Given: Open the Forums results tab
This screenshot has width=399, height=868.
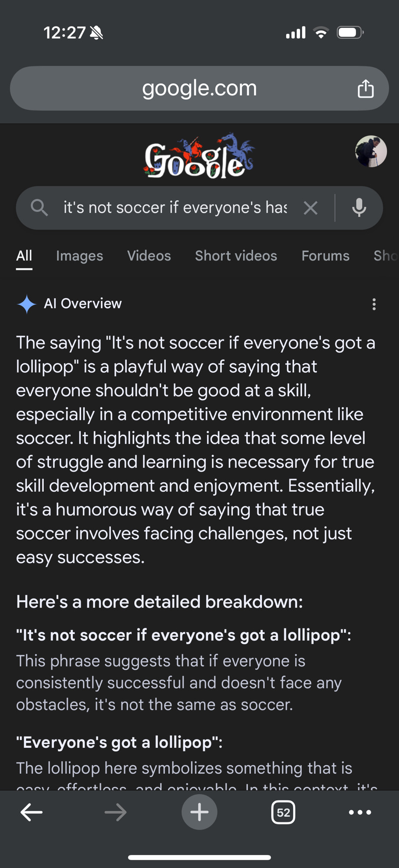Looking at the screenshot, I should pyautogui.click(x=325, y=256).
